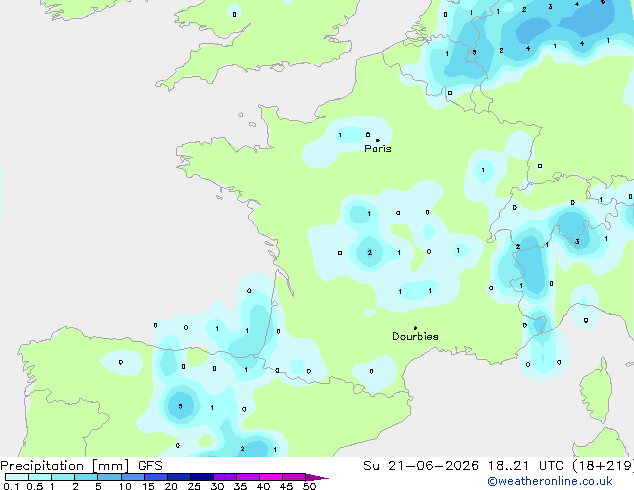Screen dimensions: 634x490
Task: Click the '30' legend scale label
Action: [217, 486]
